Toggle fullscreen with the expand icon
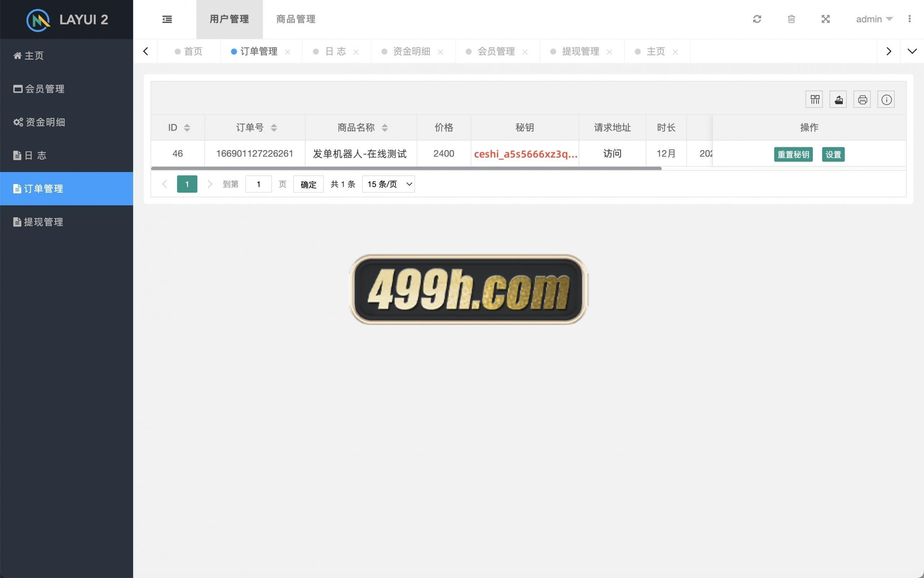 pos(826,19)
